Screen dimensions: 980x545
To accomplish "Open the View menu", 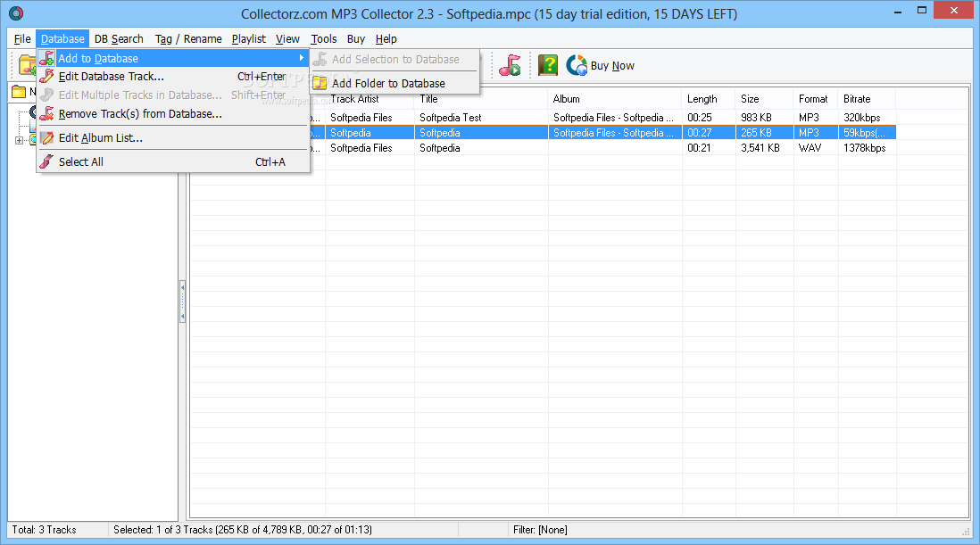I will 287,38.
